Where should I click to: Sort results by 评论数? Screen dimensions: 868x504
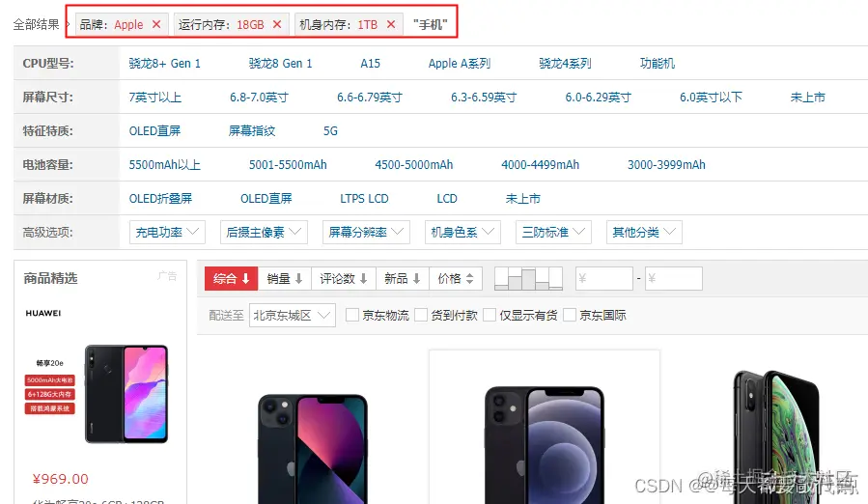[x=344, y=279]
